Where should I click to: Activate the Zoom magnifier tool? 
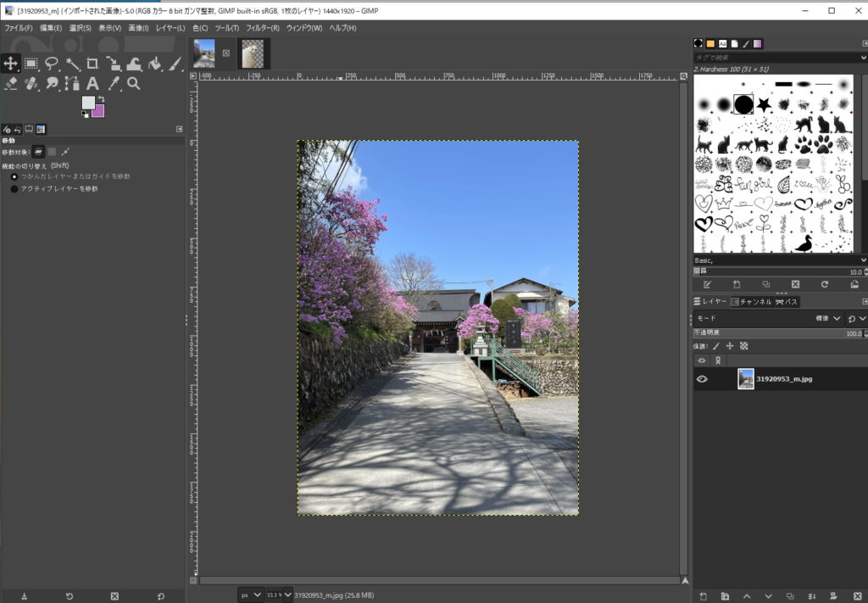[133, 84]
